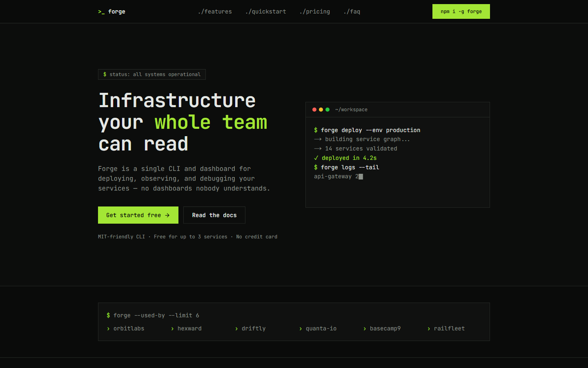Image resolution: width=588 pixels, height=368 pixels.
Task: Select railfleet in used-by list
Action: point(446,328)
